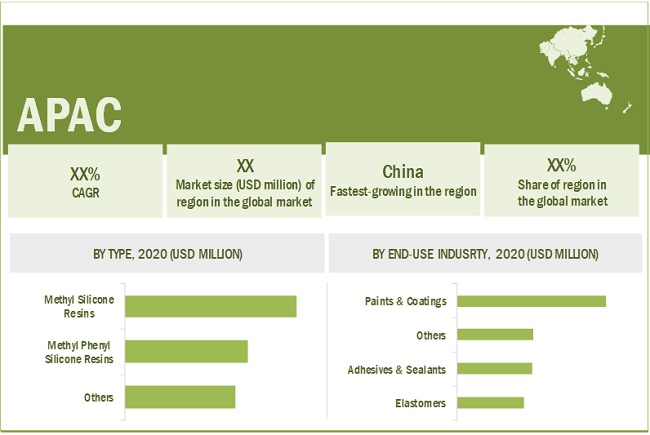The height and width of the screenshot is (435, 650).
Task: Click the Methyl Silicone Resins label
Action: click(79, 306)
